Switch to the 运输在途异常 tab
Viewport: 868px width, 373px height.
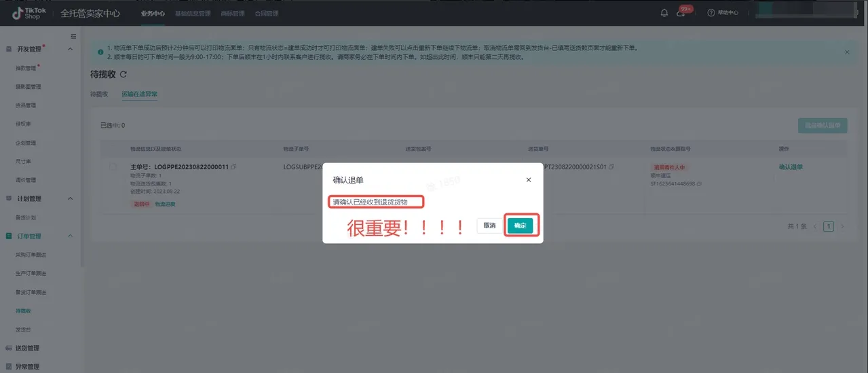click(139, 94)
